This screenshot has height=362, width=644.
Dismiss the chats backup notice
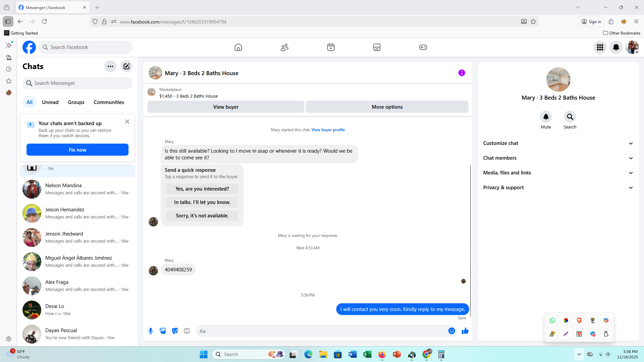[x=127, y=121]
